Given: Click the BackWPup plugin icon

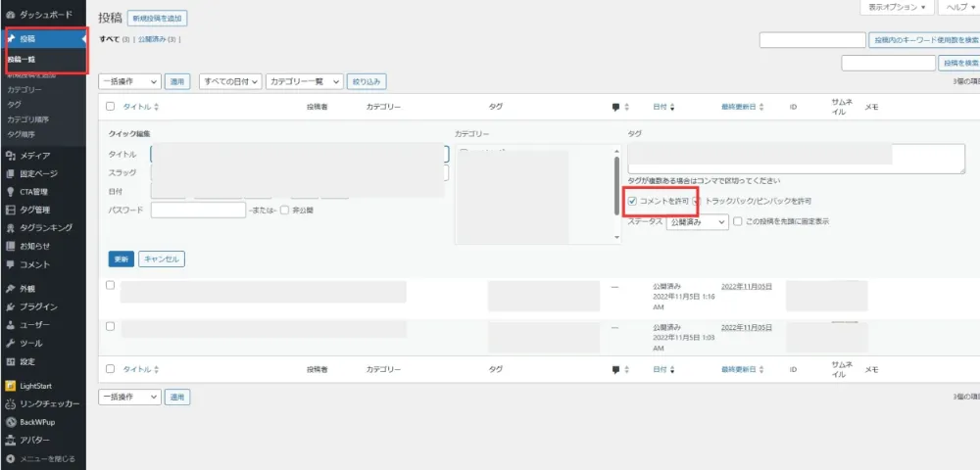Looking at the screenshot, I should (10, 422).
